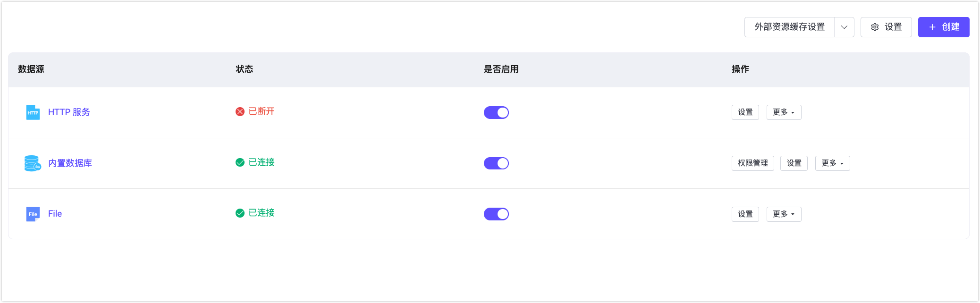Click the gear 设置 button at top
Image resolution: width=980 pixels, height=303 pixels.
(886, 27)
